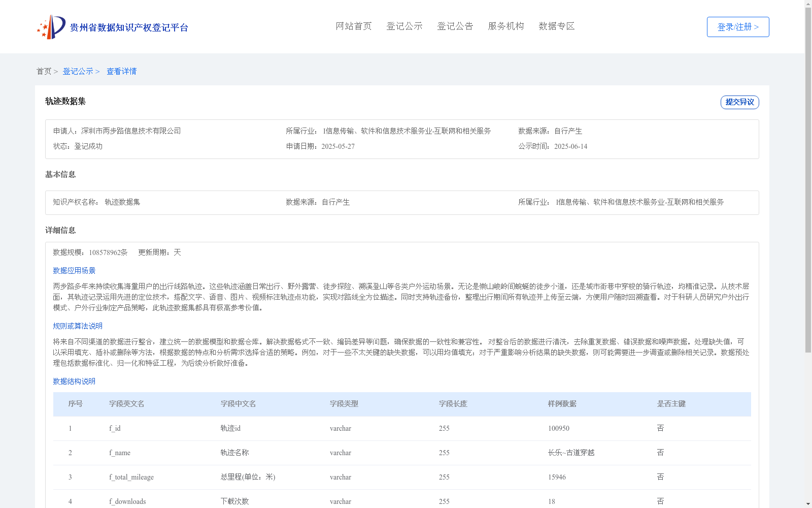Screen dimensions: 812x508
Task: Click sample value 100950
Action: [559, 428]
